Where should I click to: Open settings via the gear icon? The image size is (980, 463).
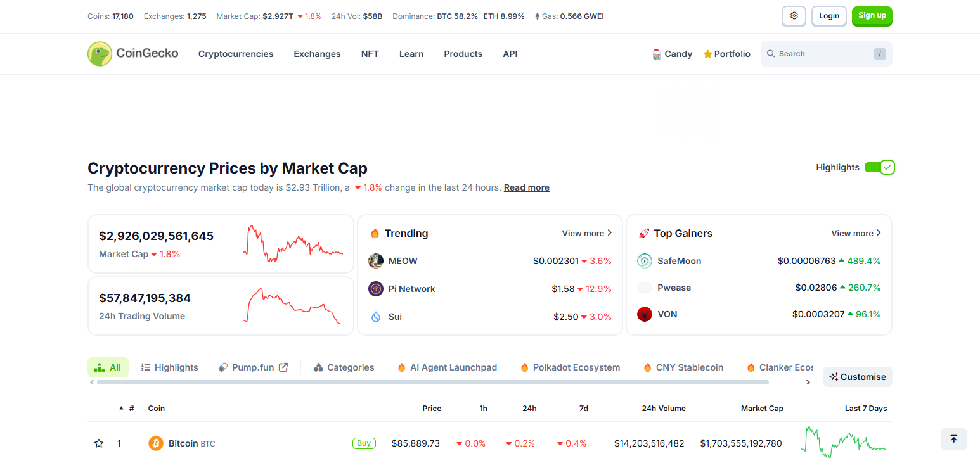[x=794, y=16]
